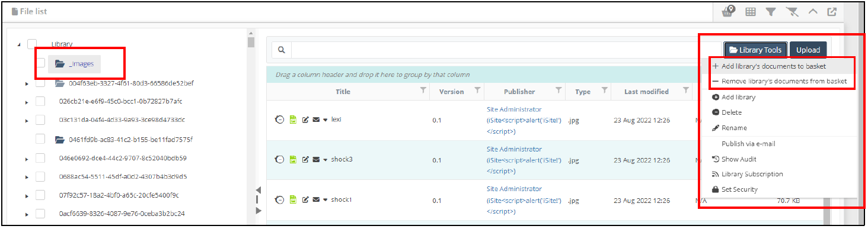868x229 pixels.
Task: Click history clock icon for lexi
Action: [280, 120]
